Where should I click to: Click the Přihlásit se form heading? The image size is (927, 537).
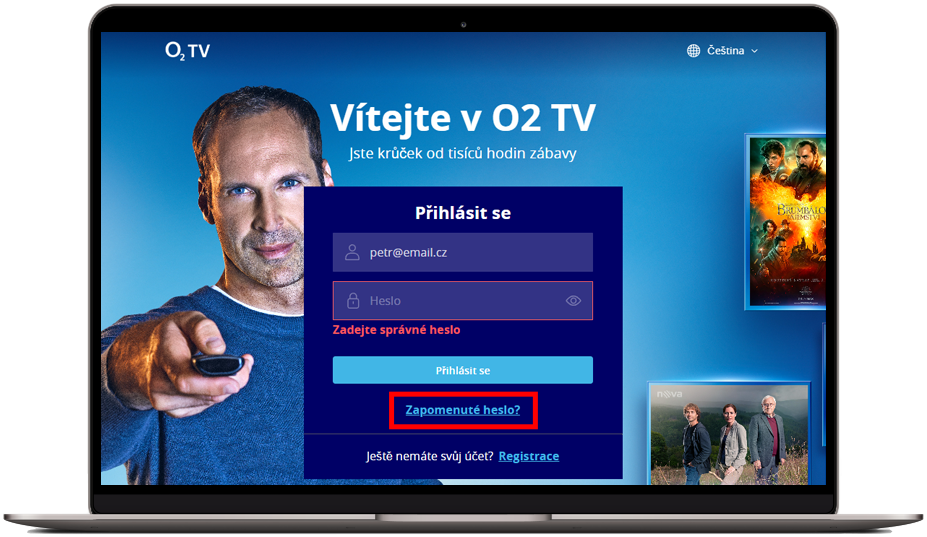[x=462, y=213]
